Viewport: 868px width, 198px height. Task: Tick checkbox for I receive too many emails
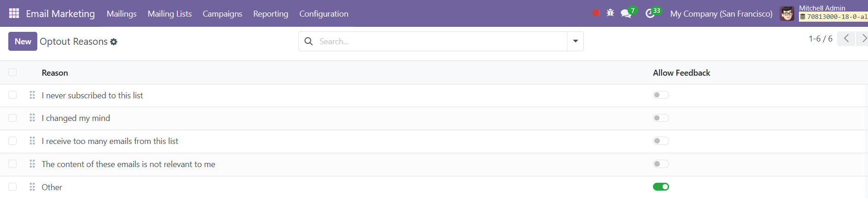point(12,141)
